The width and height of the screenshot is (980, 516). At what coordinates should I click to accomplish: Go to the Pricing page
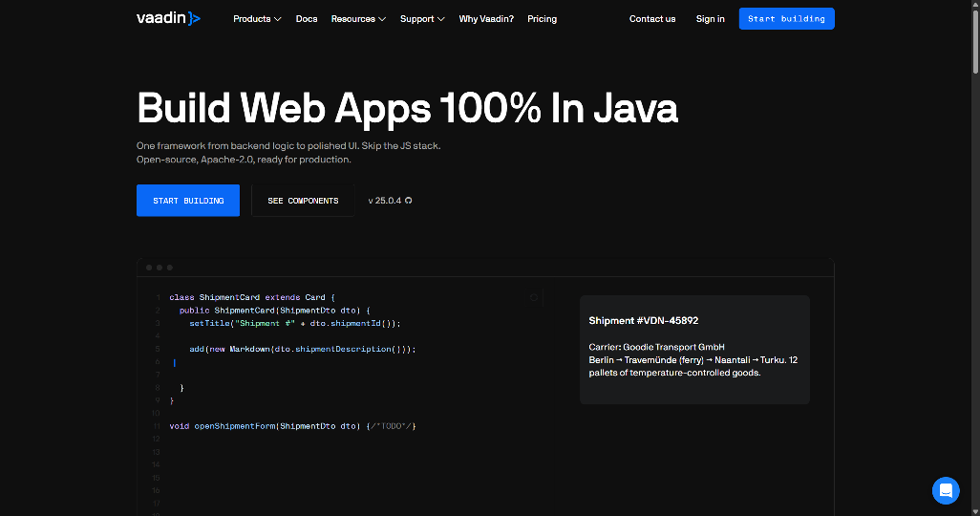click(x=542, y=19)
